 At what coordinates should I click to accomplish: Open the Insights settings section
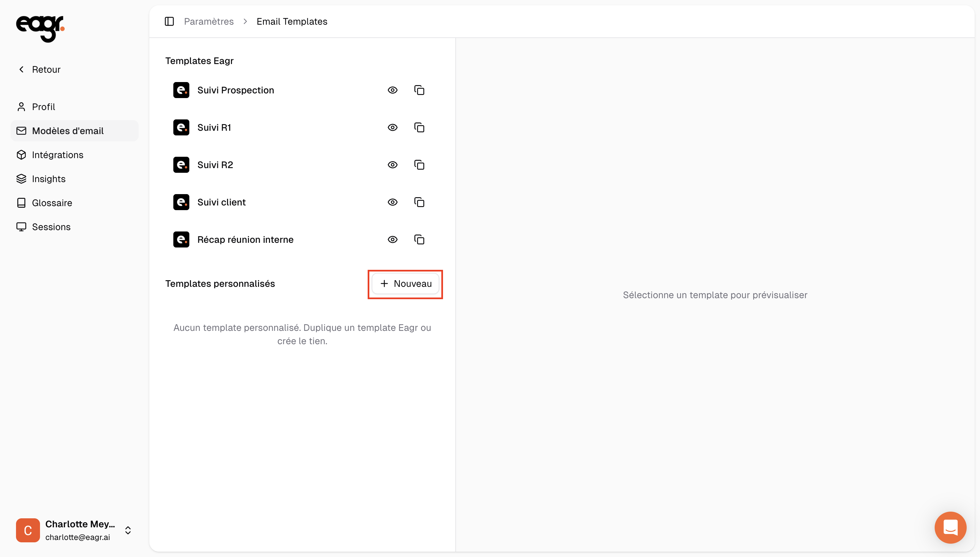coord(49,179)
